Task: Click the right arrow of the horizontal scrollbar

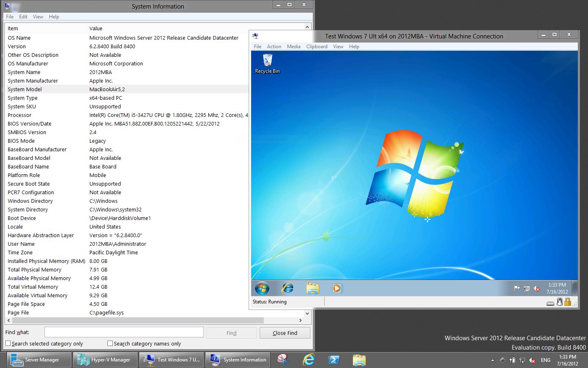Action: (x=301, y=321)
